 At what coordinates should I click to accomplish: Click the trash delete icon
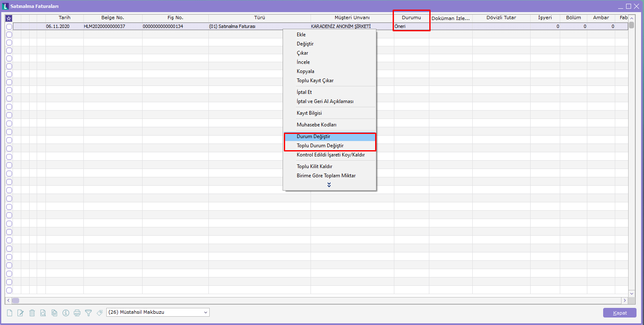(x=32, y=312)
